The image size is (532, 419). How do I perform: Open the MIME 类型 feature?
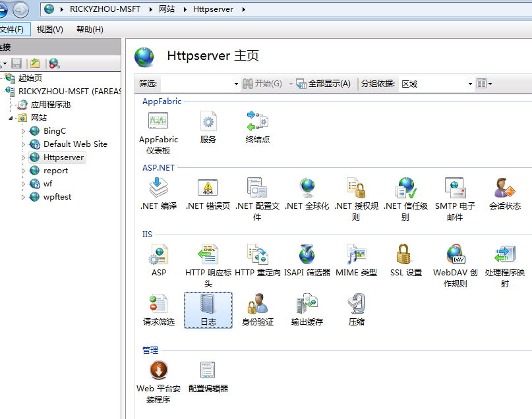356,256
